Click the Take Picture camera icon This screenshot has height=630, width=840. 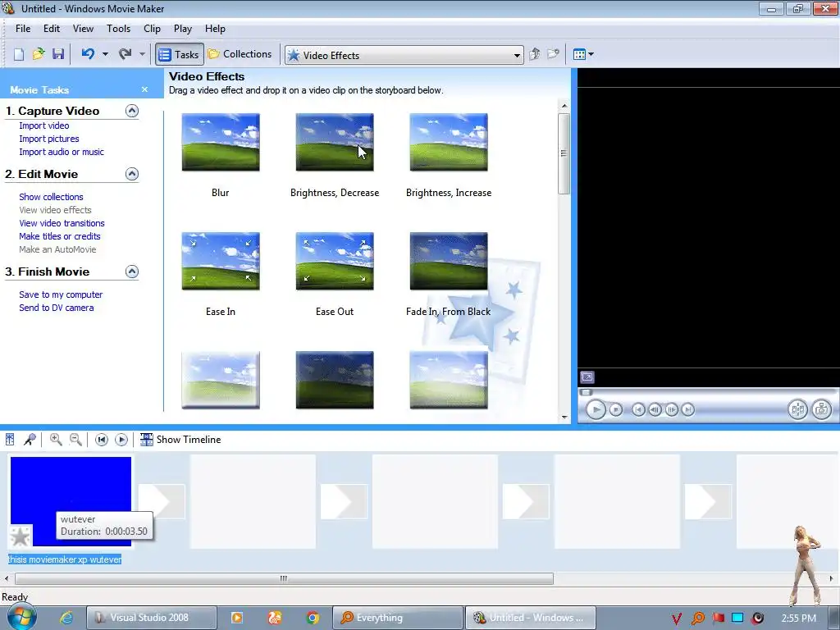[x=821, y=410]
